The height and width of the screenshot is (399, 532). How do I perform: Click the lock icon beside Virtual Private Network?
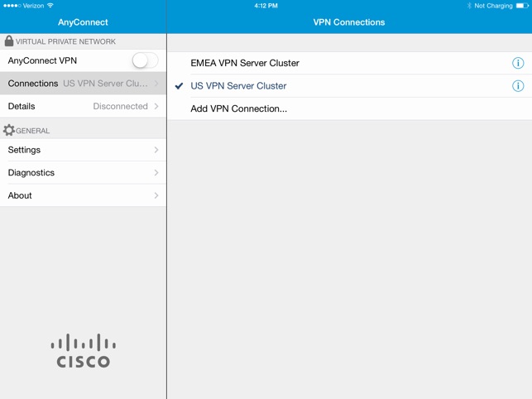pyautogui.click(x=9, y=41)
